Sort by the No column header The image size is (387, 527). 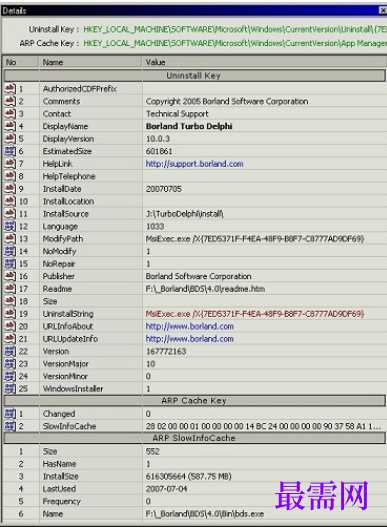coord(21,62)
